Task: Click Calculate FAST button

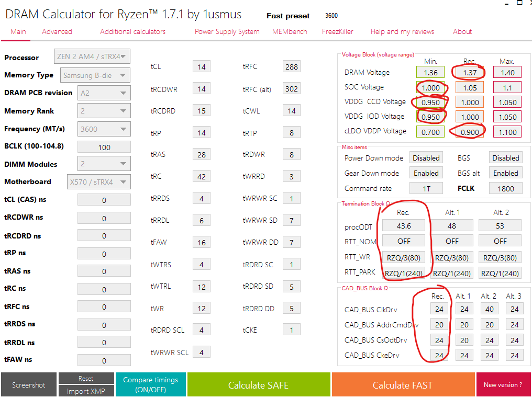Action: click(x=403, y=385)
